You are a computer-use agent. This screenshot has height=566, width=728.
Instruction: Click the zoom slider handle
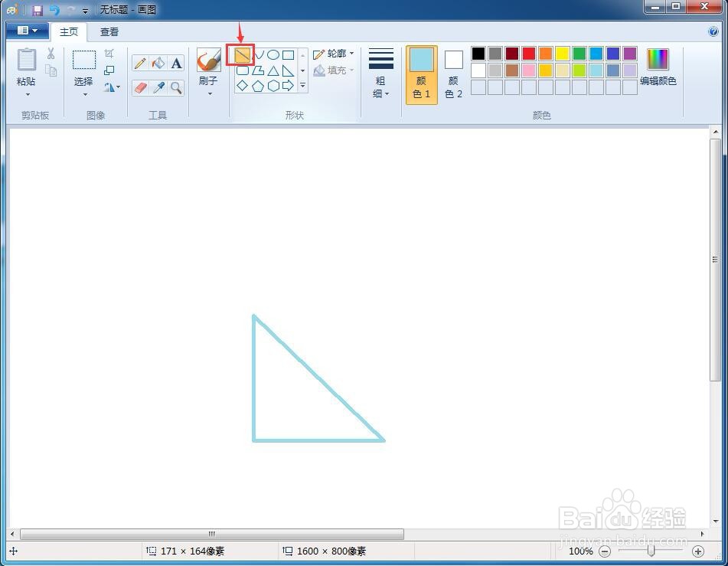click(651, 551)
